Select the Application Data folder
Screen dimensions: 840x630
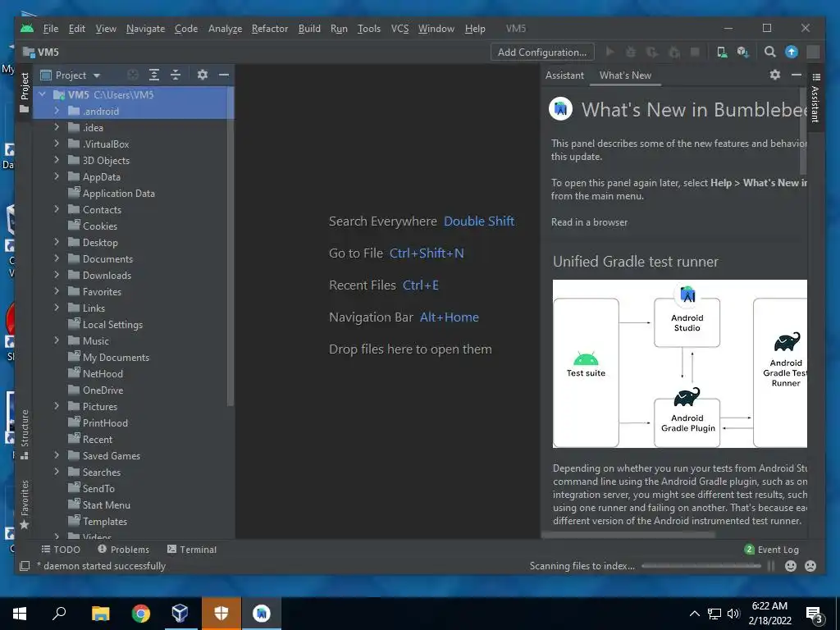click(x=118, y=193)
